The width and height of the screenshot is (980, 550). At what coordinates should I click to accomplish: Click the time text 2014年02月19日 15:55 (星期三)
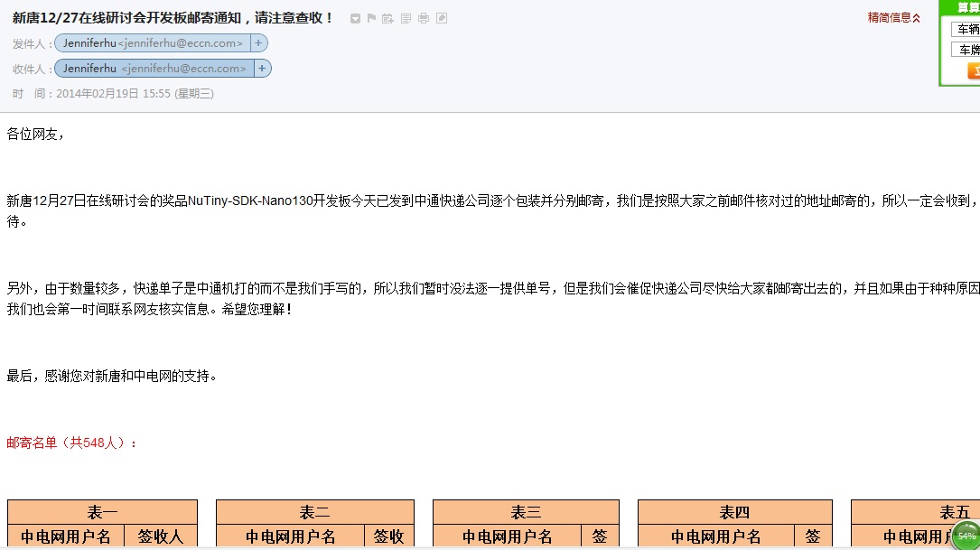[x=135, y=94]
